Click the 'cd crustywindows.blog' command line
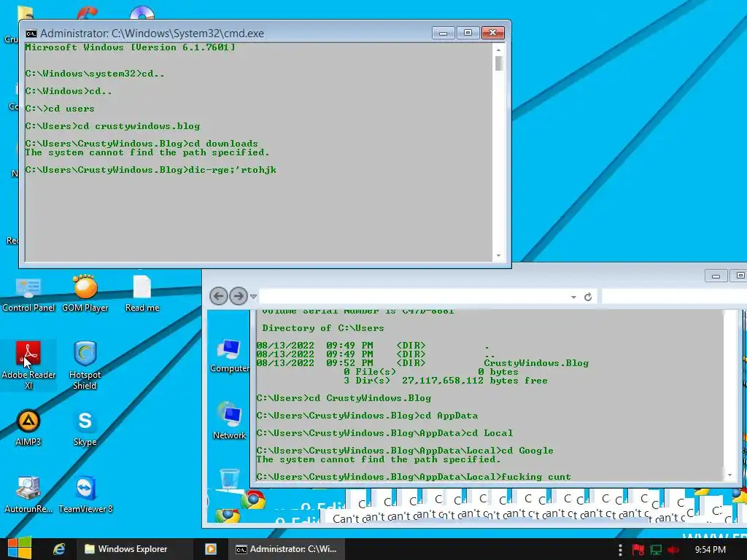 pos(139,126)
